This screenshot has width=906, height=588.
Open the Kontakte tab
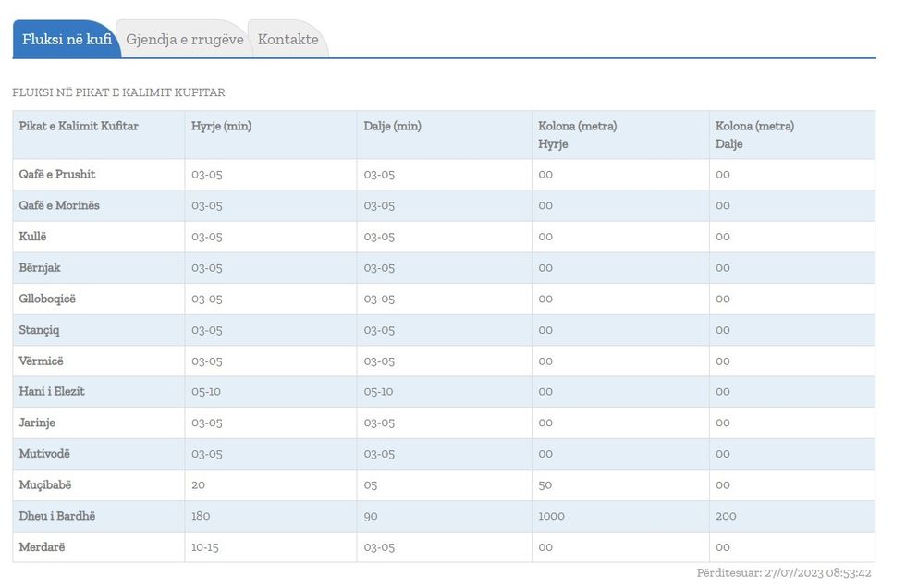[x=288, y=40]
